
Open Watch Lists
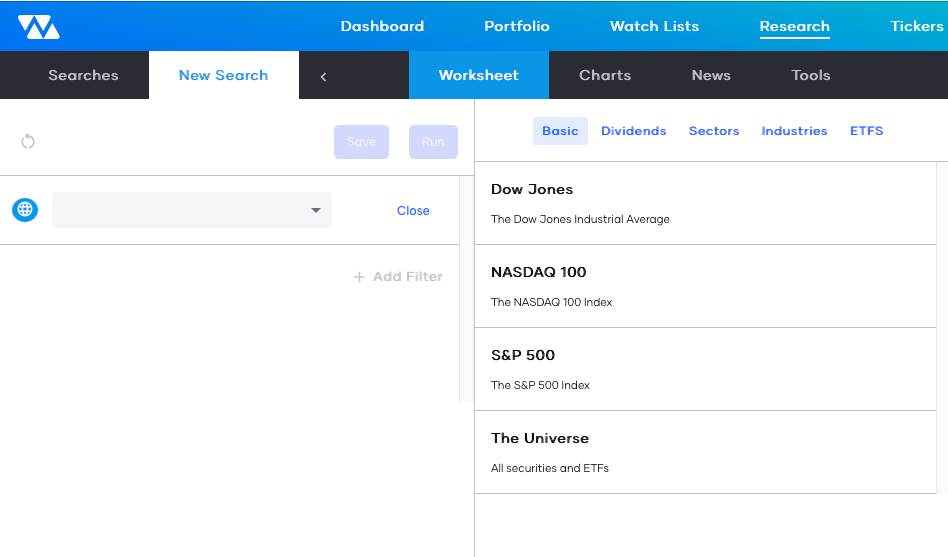(x=654, y=26)
